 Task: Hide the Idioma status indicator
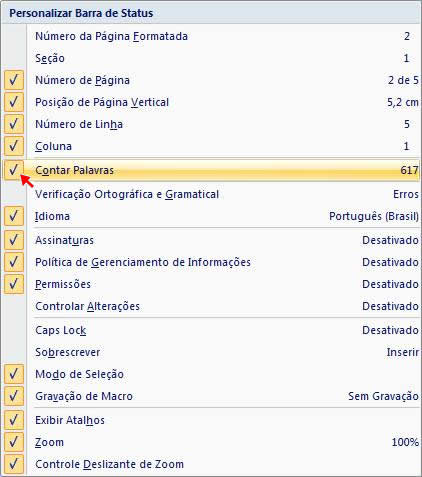[x=211, y=216]
